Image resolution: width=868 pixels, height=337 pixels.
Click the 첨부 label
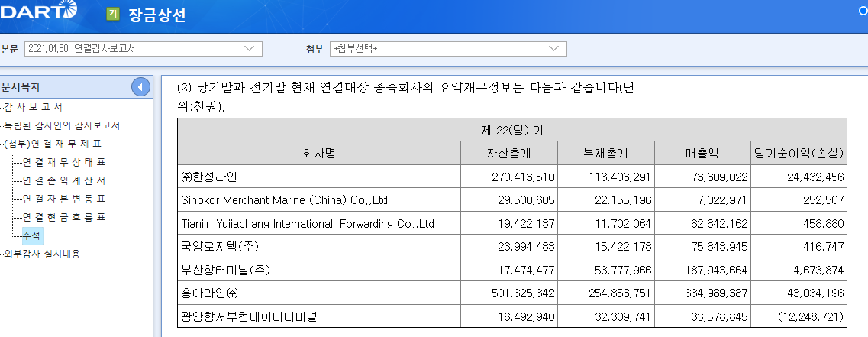click(x=315, y=49)
